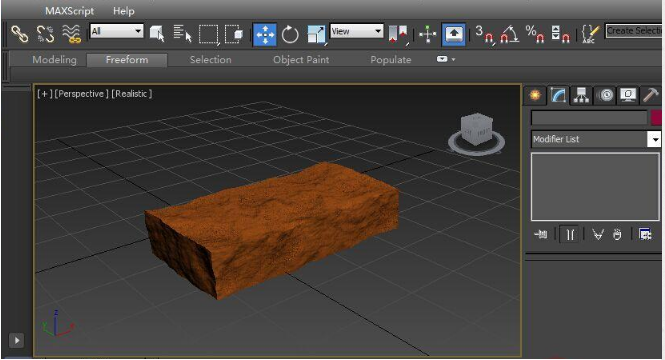This screenshot has width=665, height=360.
Task: Switch to the Modeling ribbon tab
Action: [54, 60]
